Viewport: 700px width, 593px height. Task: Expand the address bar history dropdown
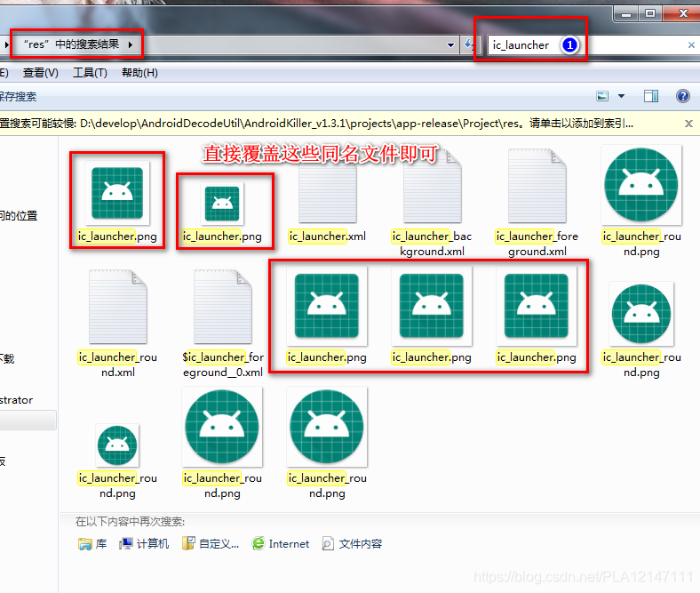pos(450,44)
